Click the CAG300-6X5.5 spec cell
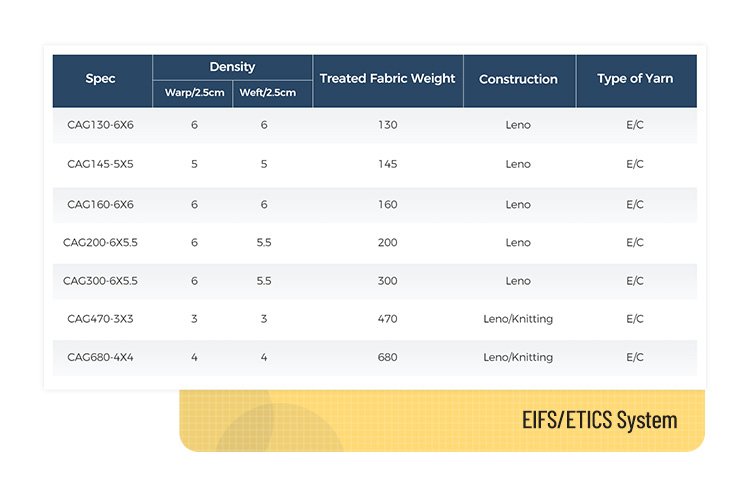This screenshot has width=750, height=498. point(100,281)
